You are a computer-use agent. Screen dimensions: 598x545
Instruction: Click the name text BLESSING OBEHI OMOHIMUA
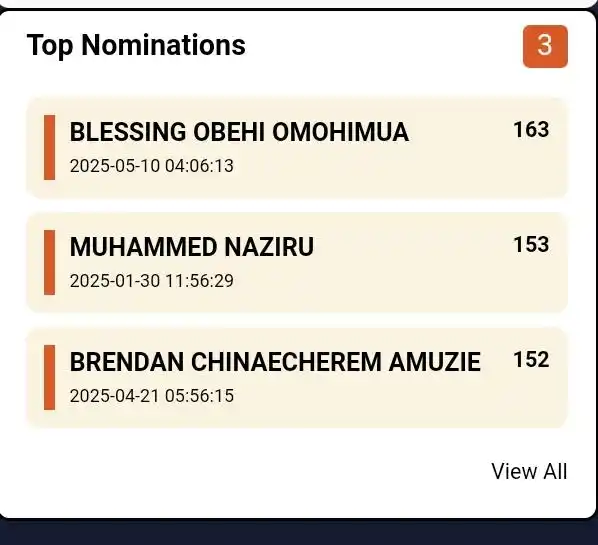click(239, 132)
